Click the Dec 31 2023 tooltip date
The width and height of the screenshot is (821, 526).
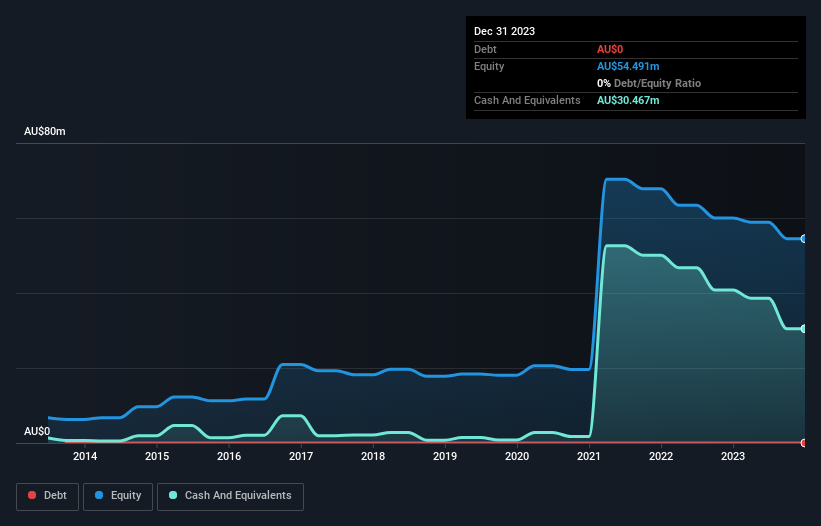(x=504, y=31)
